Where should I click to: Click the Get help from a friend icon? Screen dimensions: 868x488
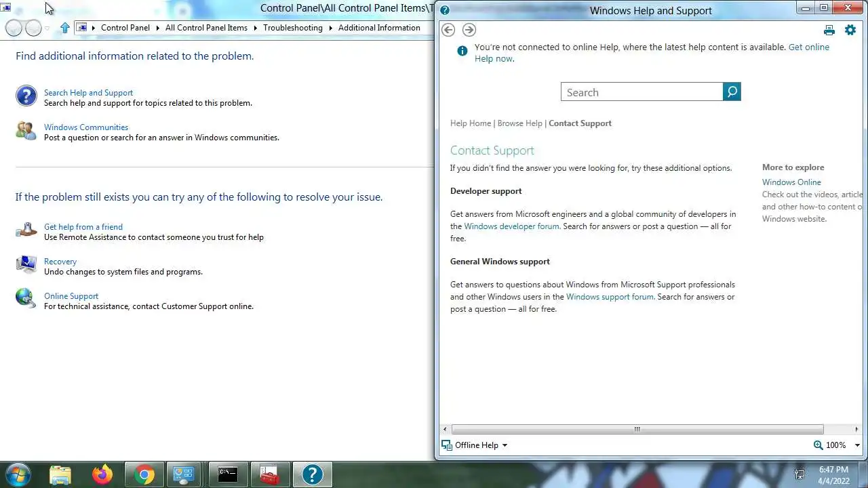26,230
